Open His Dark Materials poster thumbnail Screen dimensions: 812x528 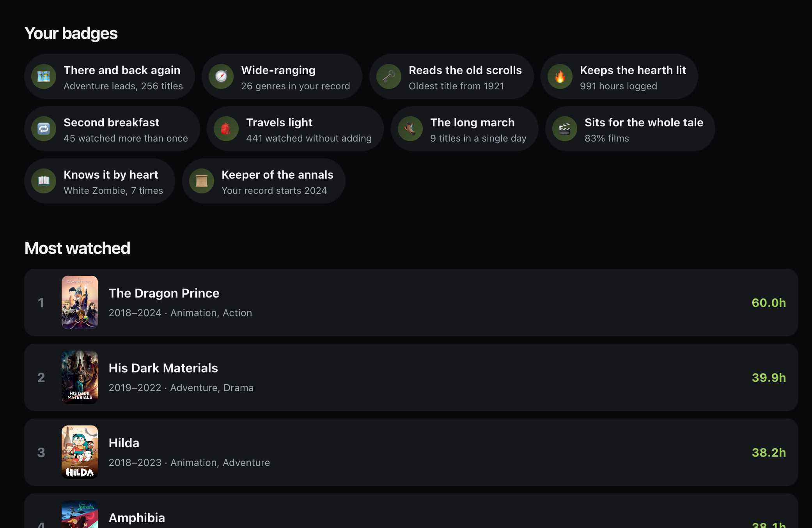point(80,377)
